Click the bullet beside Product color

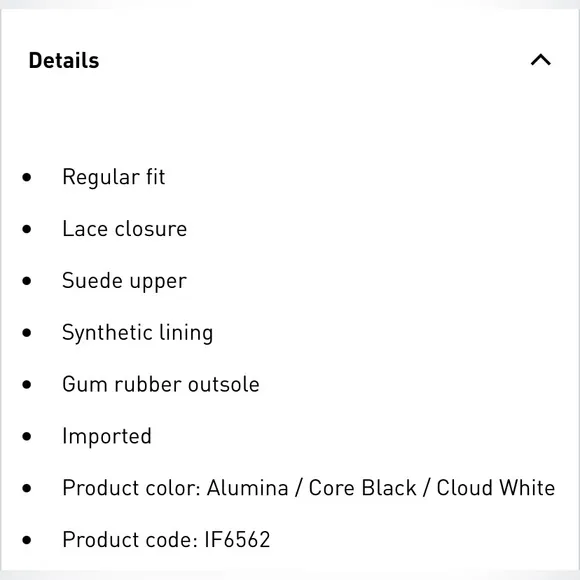click(27, 488)
